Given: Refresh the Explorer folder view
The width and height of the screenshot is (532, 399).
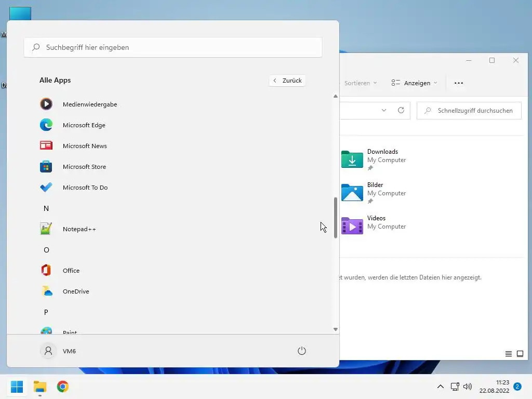Looking at the screenshot, I should (x=401, y=110).
